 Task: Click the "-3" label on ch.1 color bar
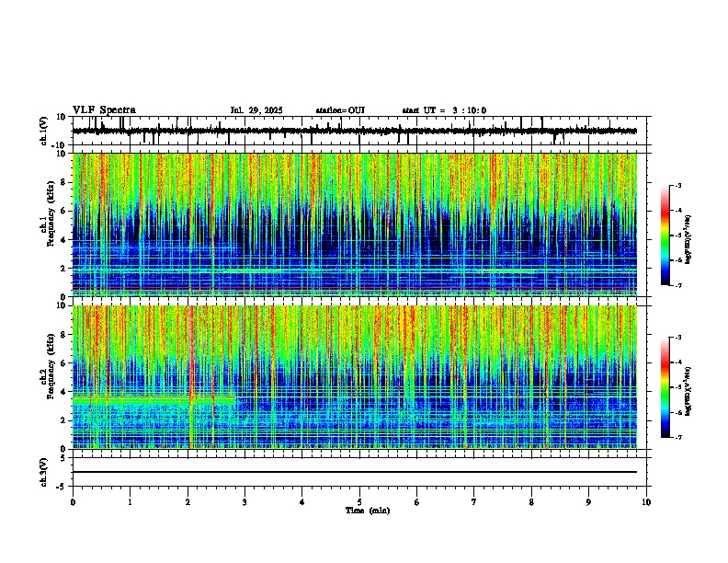[677, 186]
